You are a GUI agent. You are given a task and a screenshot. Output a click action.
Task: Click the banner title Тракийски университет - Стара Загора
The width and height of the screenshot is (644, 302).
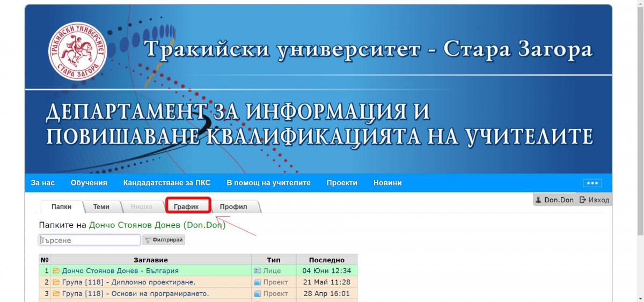[369, 50]
